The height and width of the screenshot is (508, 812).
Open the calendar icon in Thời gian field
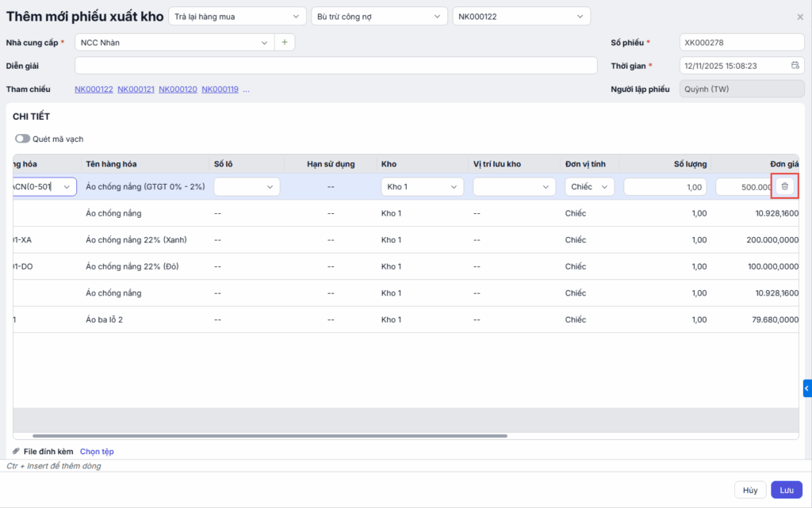coord(795,66)
